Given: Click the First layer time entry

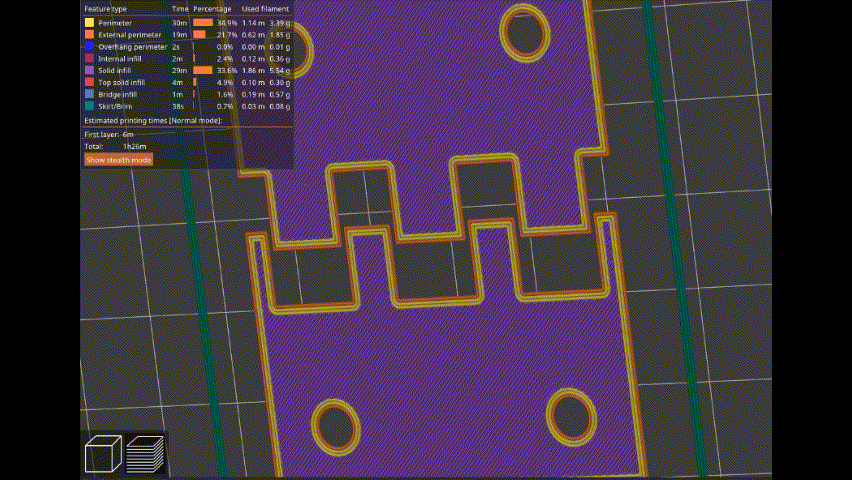Looking at the screenshot, I should 109,133.
